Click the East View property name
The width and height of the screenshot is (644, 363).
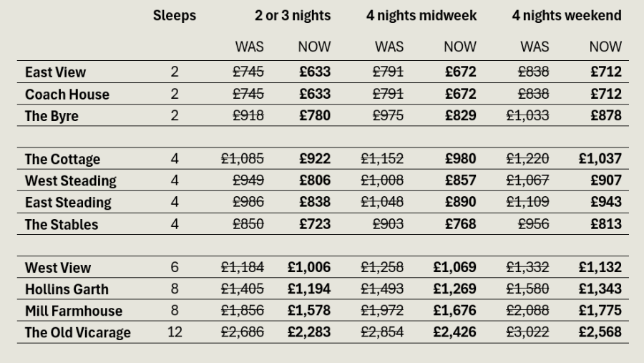pos(55,72)
